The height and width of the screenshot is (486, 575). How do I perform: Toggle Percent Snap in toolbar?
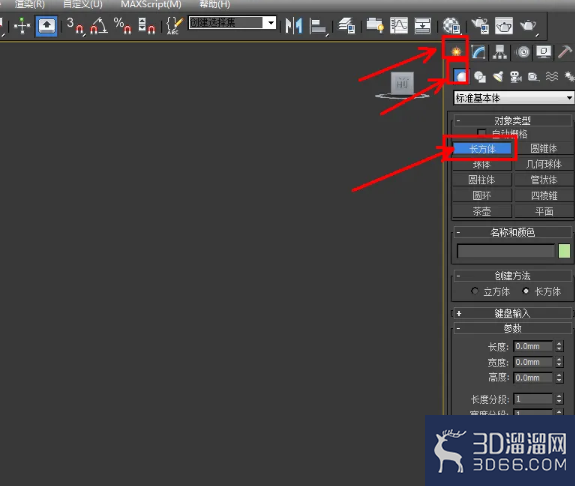(x=122, y=26)
